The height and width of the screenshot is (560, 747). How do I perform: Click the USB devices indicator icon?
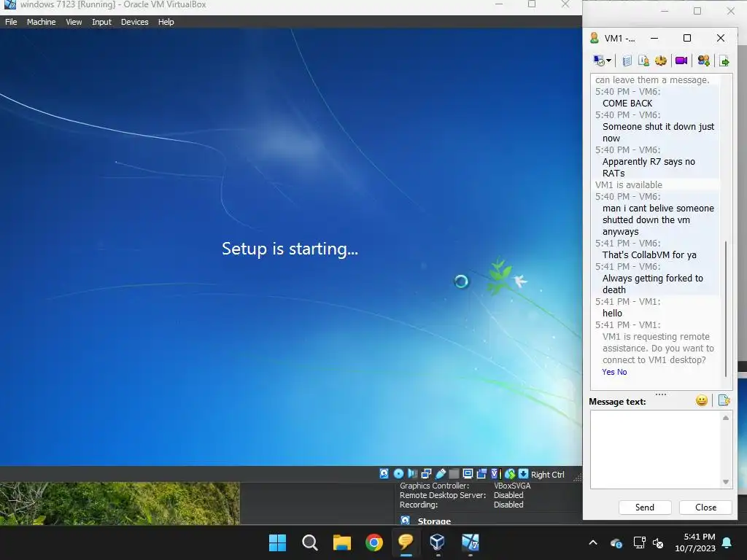pyautogui.click(x=441, y=473)
